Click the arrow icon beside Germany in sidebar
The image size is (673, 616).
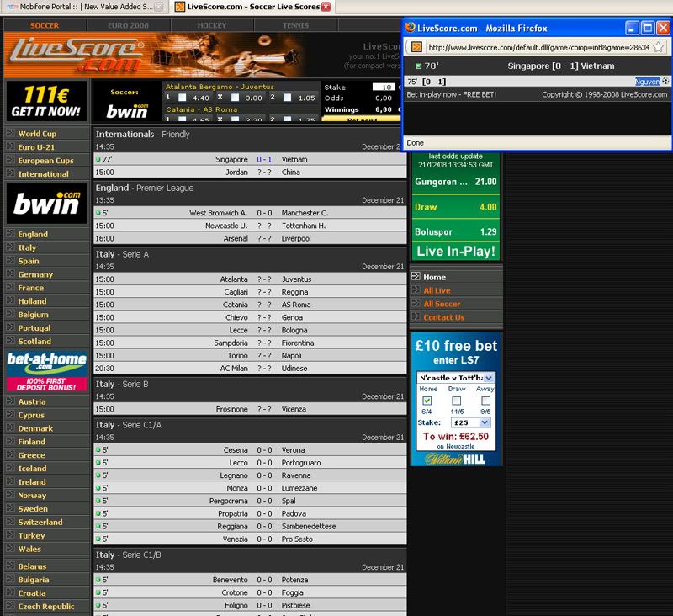10,273
